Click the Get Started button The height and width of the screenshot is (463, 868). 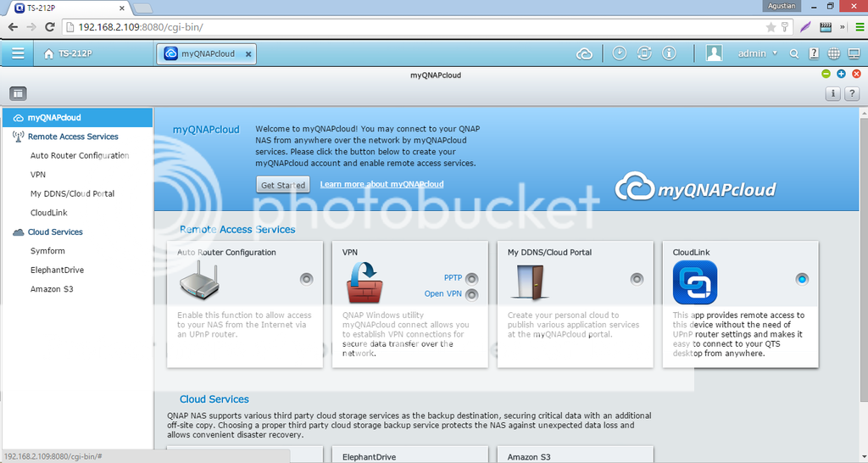pos(283,185)
